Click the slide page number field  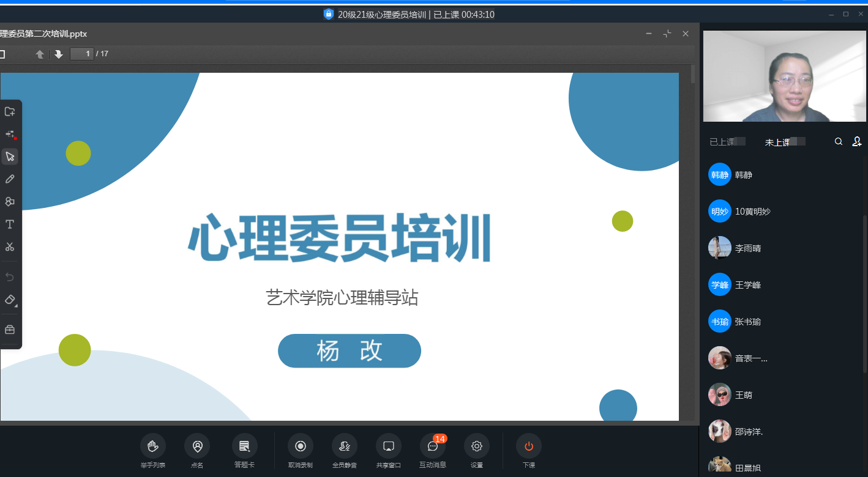82,54
